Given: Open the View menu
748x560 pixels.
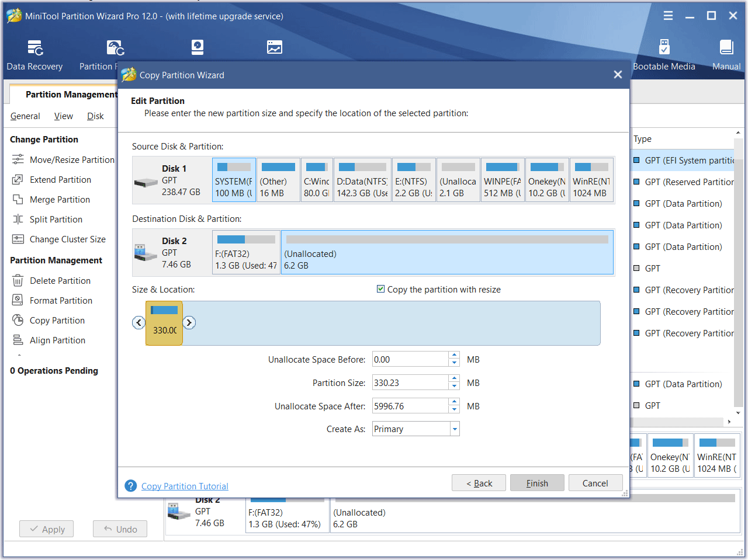Looking at the screenshot, I should pos(63,116).
